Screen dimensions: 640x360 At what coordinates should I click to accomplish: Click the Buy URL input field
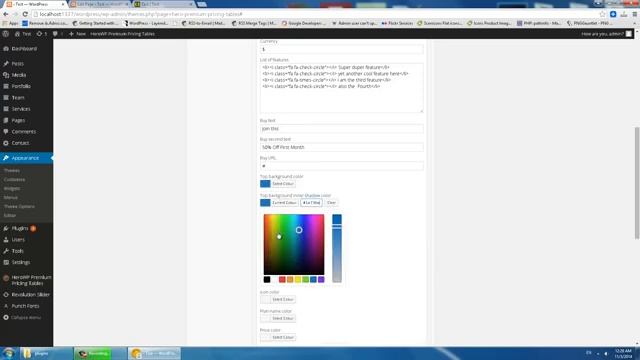pyautogui.click(x=342, y=166)
